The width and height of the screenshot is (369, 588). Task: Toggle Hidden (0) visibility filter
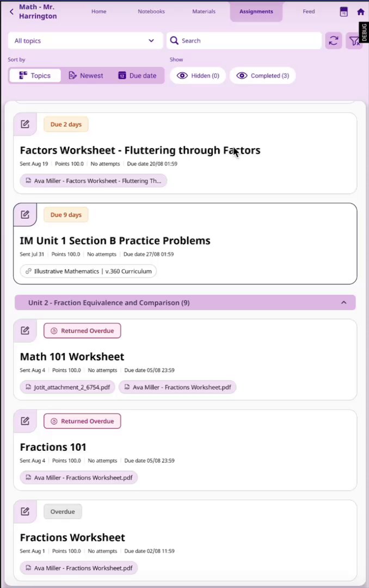(x=198, y=76)
